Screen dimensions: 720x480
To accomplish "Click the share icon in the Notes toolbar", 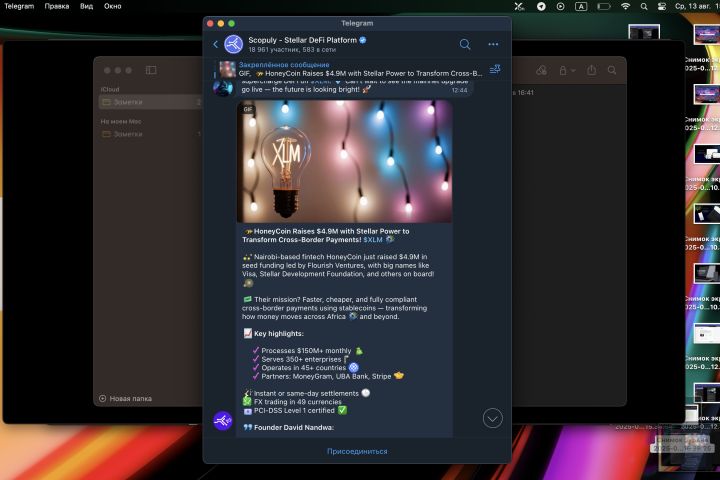I will [x=591, y=70].
